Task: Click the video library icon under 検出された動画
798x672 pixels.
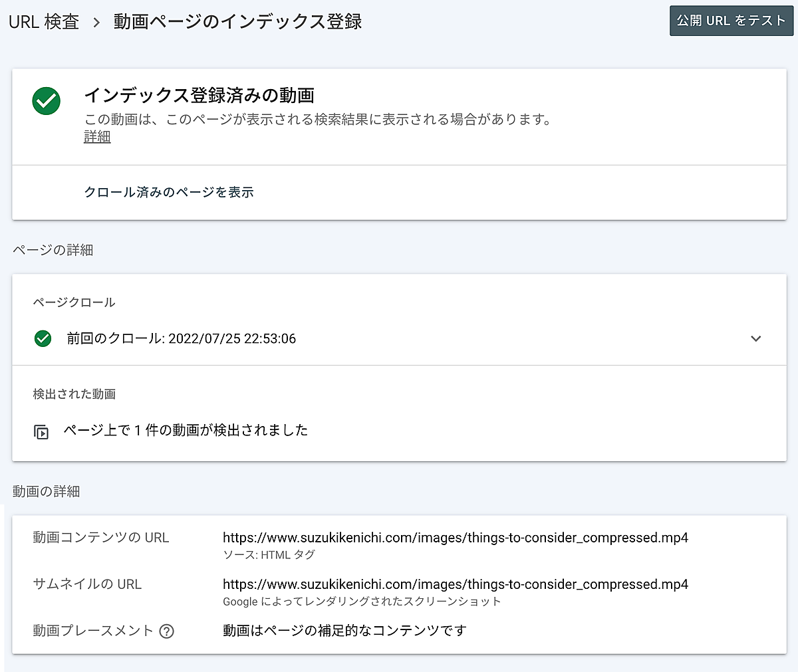Action: pos(41,432)
